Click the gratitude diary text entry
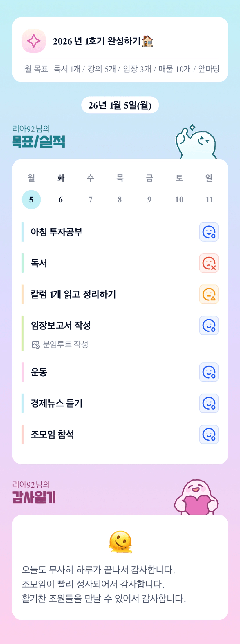This screenshot has height=644, width=240. 104,584
